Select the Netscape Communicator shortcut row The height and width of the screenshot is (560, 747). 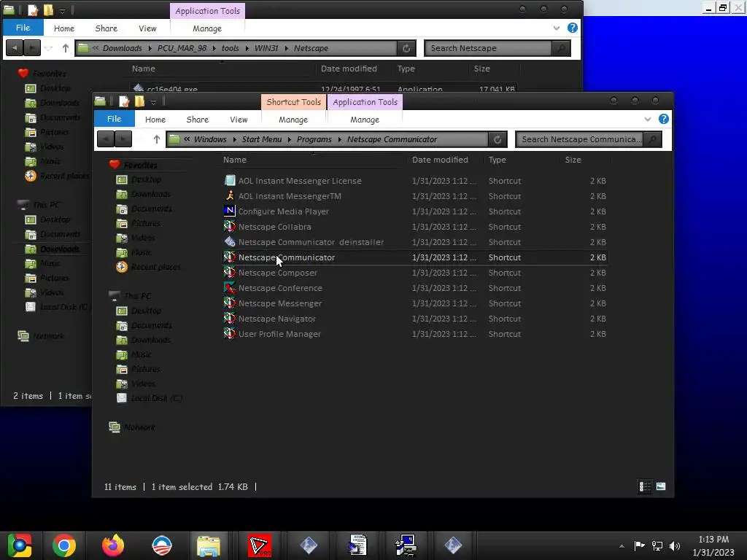(x=414, y=257)
